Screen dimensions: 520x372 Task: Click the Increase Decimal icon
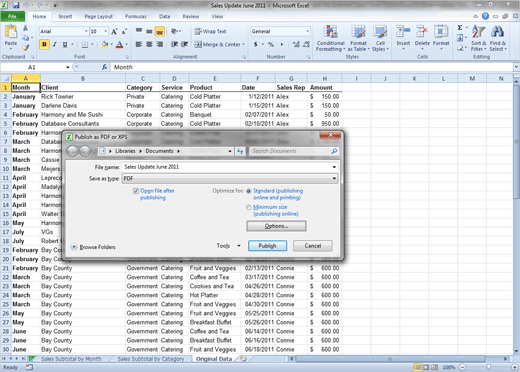pyautogui.click(x=296, y=44)
